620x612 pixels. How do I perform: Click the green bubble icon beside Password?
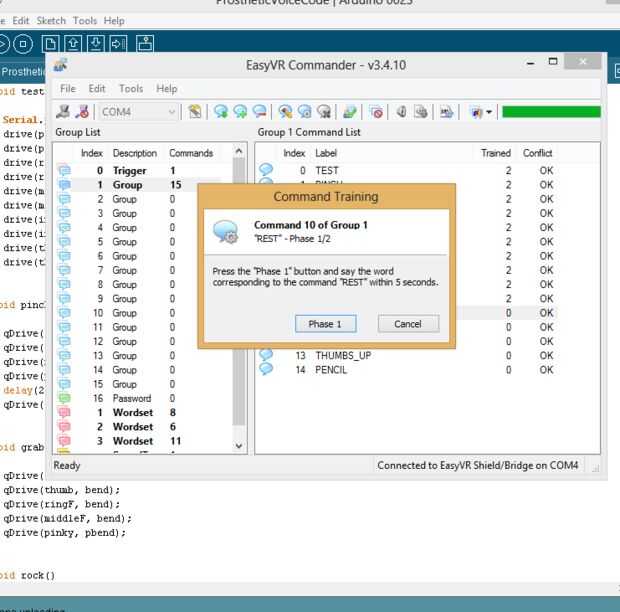click(64, 398)
